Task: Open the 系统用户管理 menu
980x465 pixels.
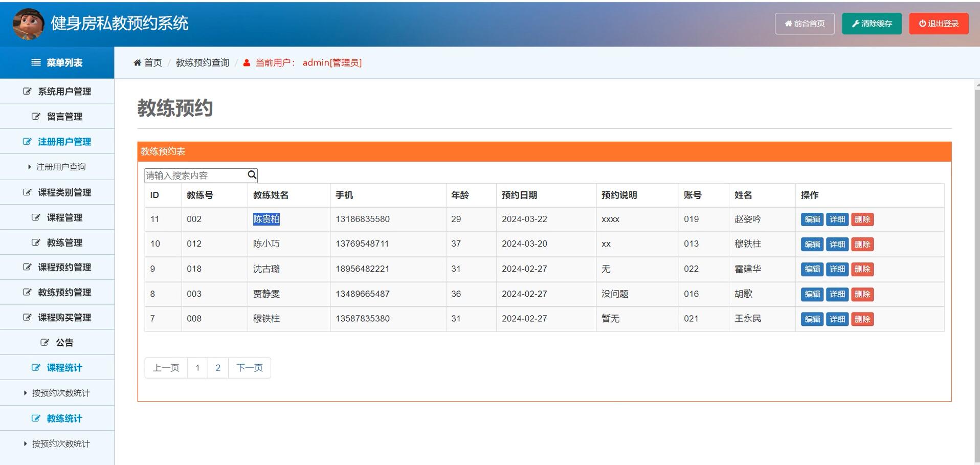Action: point(57,92)
